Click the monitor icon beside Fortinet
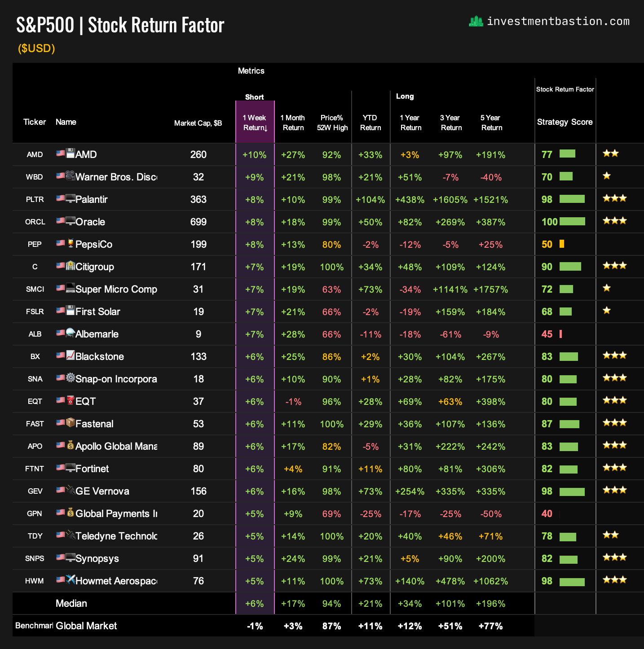The image size is (644, 649). 70,468
